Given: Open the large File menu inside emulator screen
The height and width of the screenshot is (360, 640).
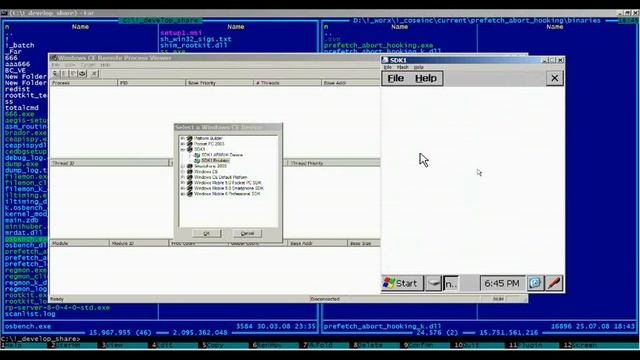Looking at the screenshot, I should (x=396, y=78).
